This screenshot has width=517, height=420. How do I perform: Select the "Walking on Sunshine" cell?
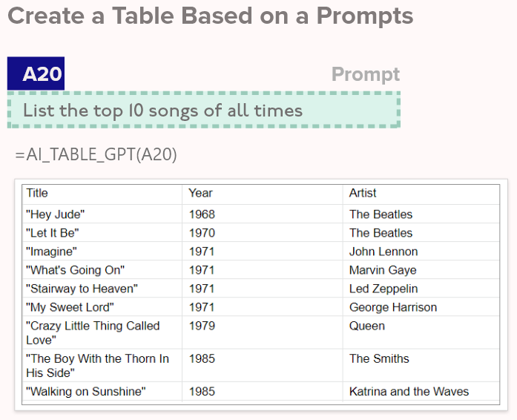click(102, 391)
